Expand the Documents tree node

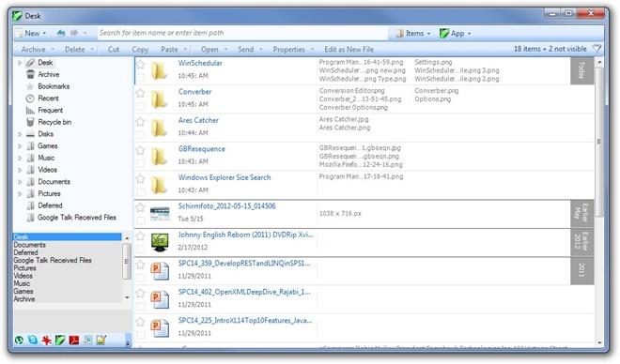click(x=20, y=182)
